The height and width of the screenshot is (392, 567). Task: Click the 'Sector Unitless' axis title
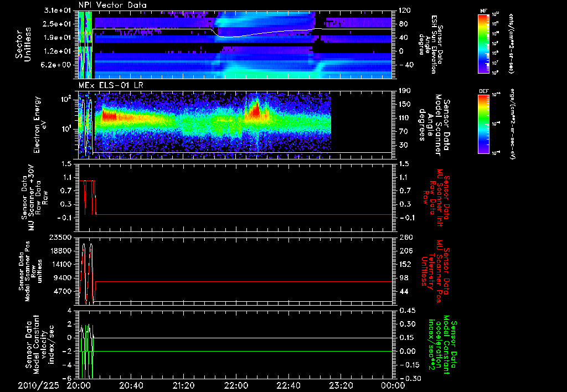[23, 44]
